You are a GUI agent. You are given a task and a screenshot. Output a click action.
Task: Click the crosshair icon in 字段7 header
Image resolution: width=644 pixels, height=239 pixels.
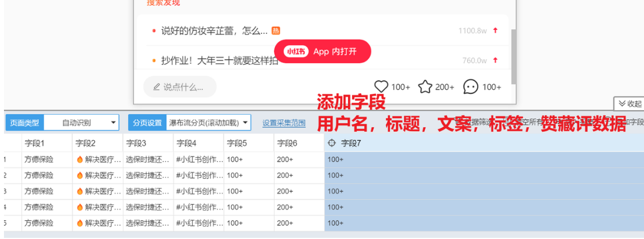(x=332, y=143)
